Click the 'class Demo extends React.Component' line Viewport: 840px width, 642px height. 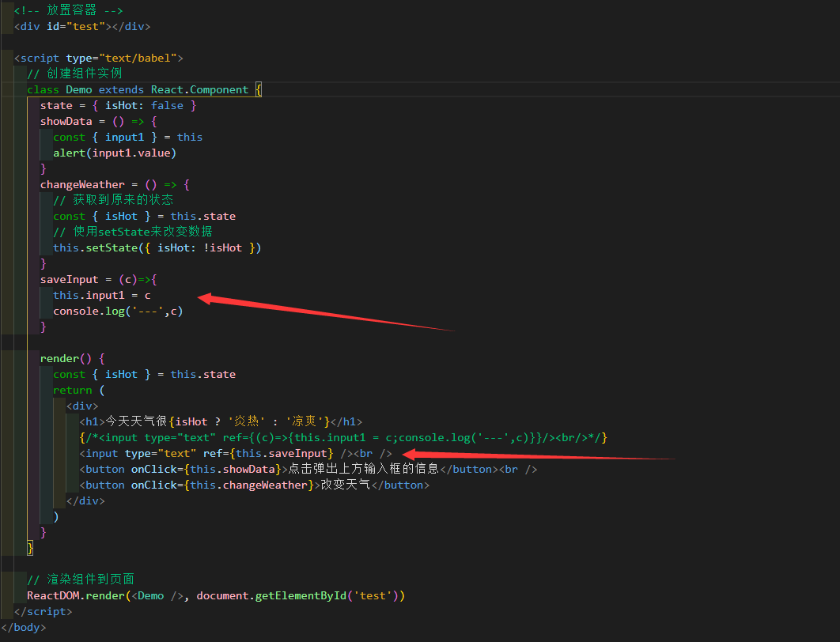145,89
